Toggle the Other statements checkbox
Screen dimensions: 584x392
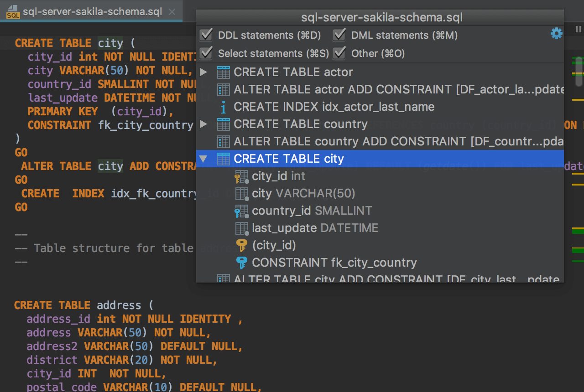(x=339, y=53)
